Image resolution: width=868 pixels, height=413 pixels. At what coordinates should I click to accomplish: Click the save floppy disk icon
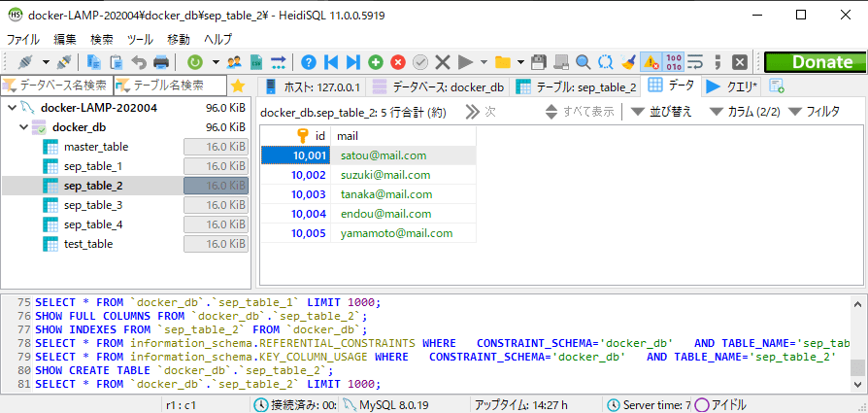coord(539,62)
